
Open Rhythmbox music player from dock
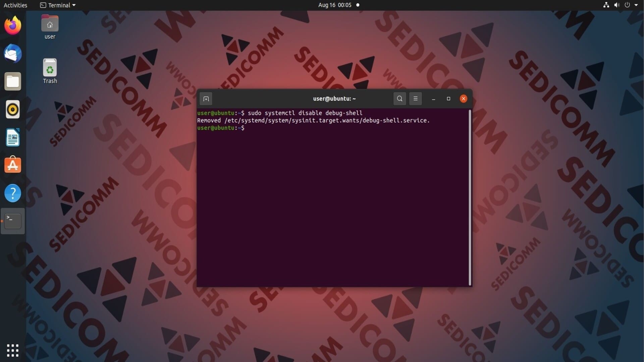coord(13,110)
